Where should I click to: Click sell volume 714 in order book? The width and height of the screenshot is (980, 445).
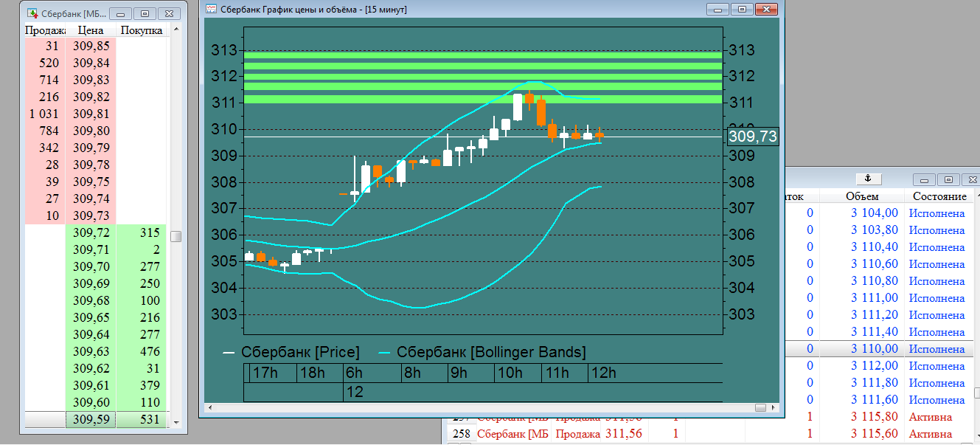pyautogui.click(x=49, y=80)
